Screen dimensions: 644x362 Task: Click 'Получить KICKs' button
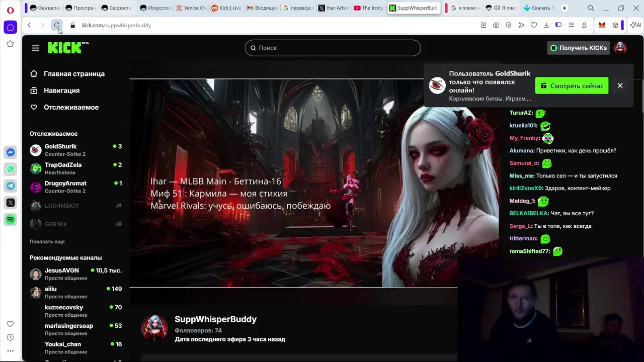579,48
